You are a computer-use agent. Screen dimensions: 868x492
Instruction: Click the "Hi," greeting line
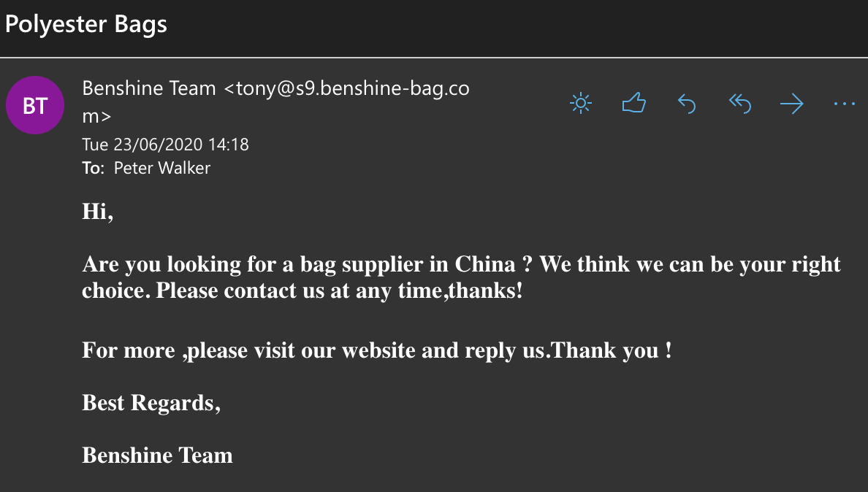[98, 212]
